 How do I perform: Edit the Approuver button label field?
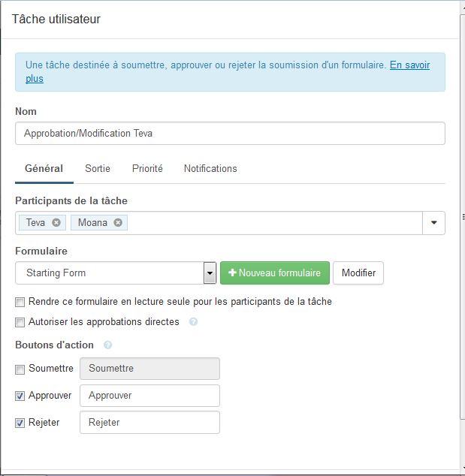(149, 396)
